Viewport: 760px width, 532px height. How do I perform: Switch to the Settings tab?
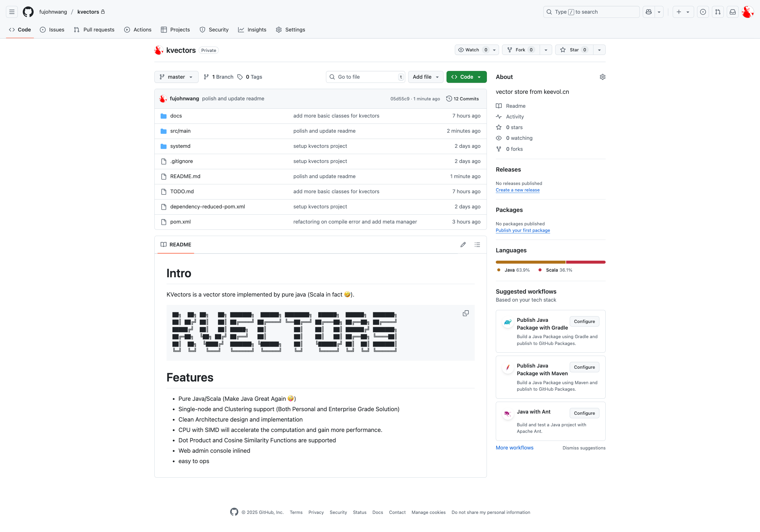click(x=291, y=30)
